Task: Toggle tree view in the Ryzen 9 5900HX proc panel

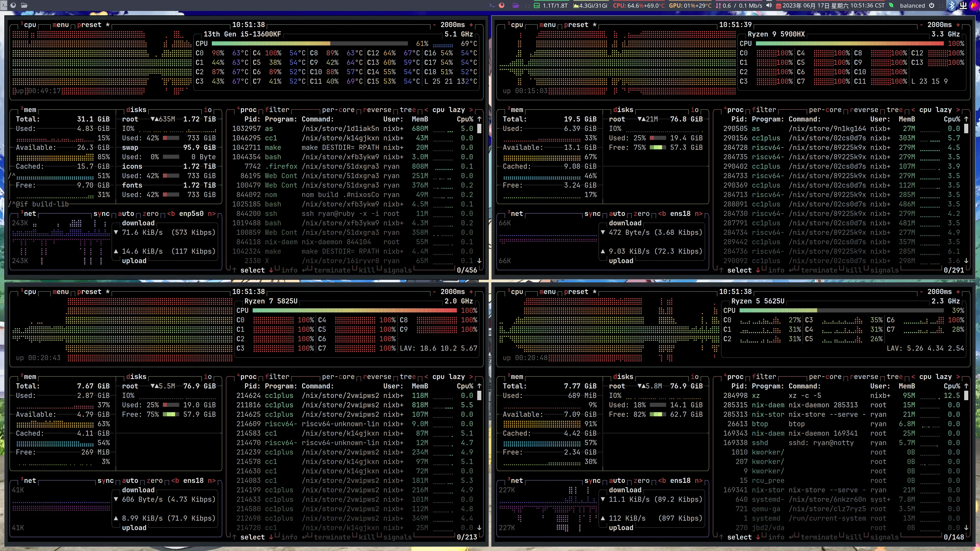Action: point(895,109)
